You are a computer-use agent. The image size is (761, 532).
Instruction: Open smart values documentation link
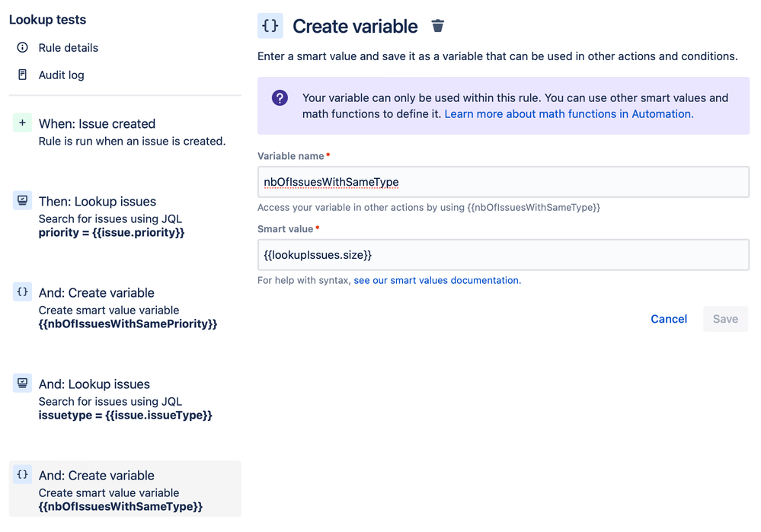(x=437, y=280)
